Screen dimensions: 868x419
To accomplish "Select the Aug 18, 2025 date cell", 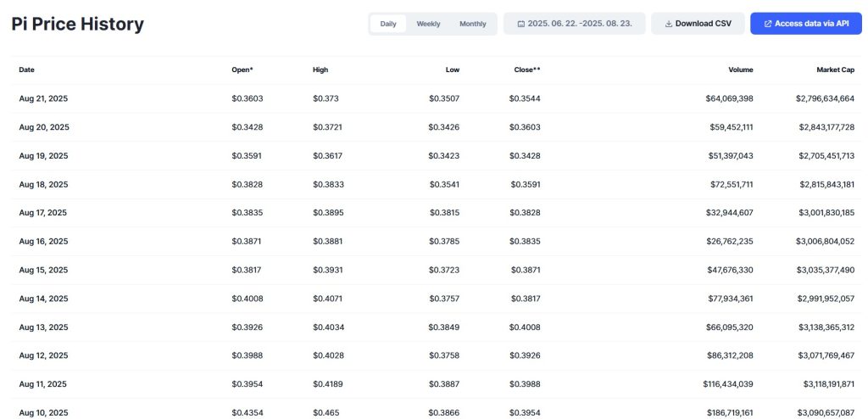I will pyautogui.click(x=43, y=185).
